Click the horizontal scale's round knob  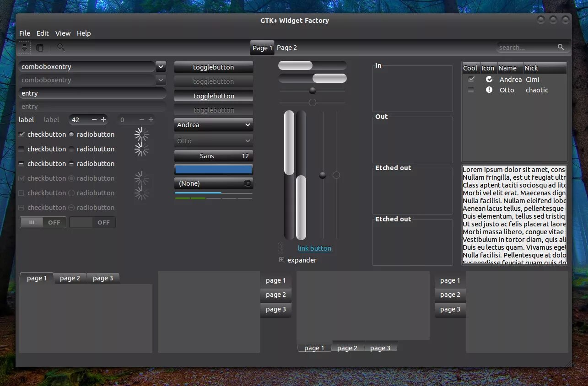click(x=313, y=91)
